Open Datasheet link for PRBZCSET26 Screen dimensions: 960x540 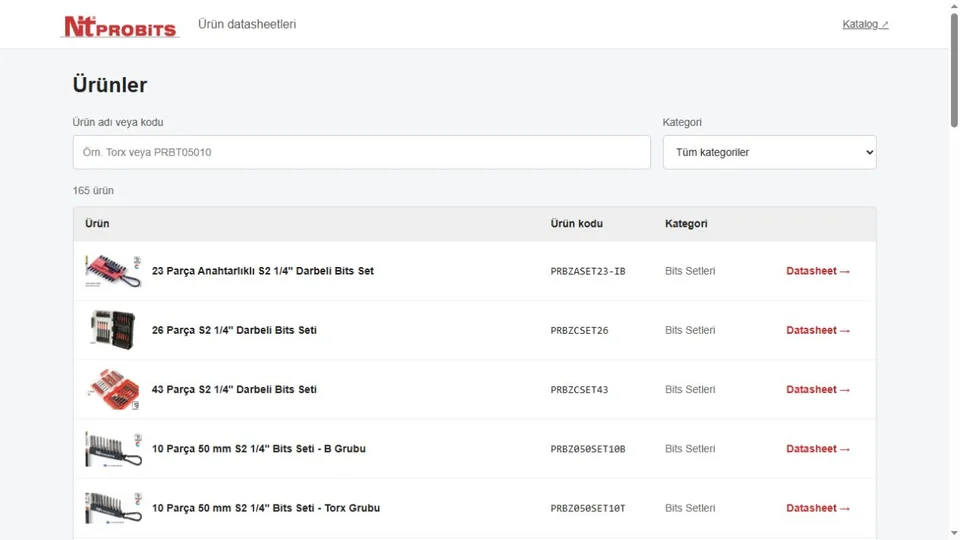(818, 330)
